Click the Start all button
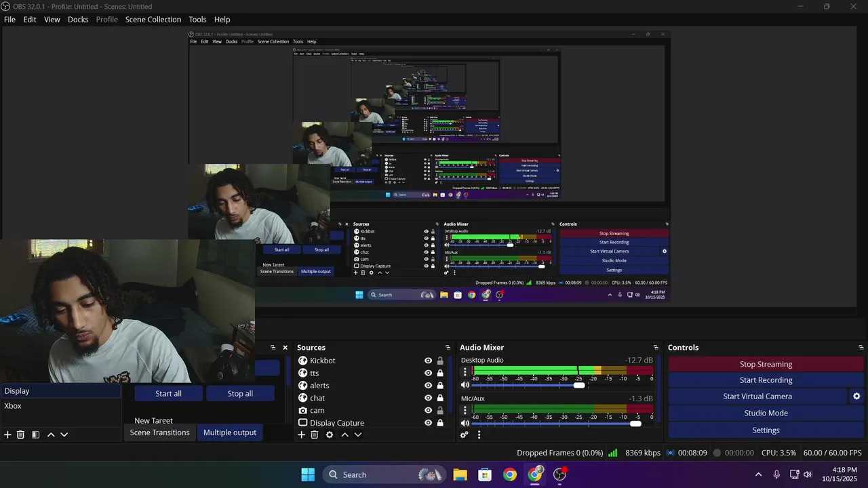This screenshot has width=868, height=488. tap(168, 394)
